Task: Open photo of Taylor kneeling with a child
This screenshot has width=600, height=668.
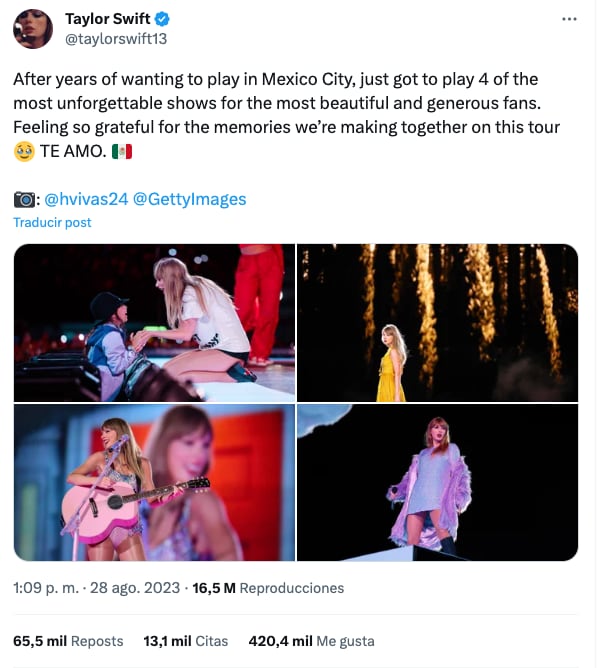Action: click(x=154, y=322)
